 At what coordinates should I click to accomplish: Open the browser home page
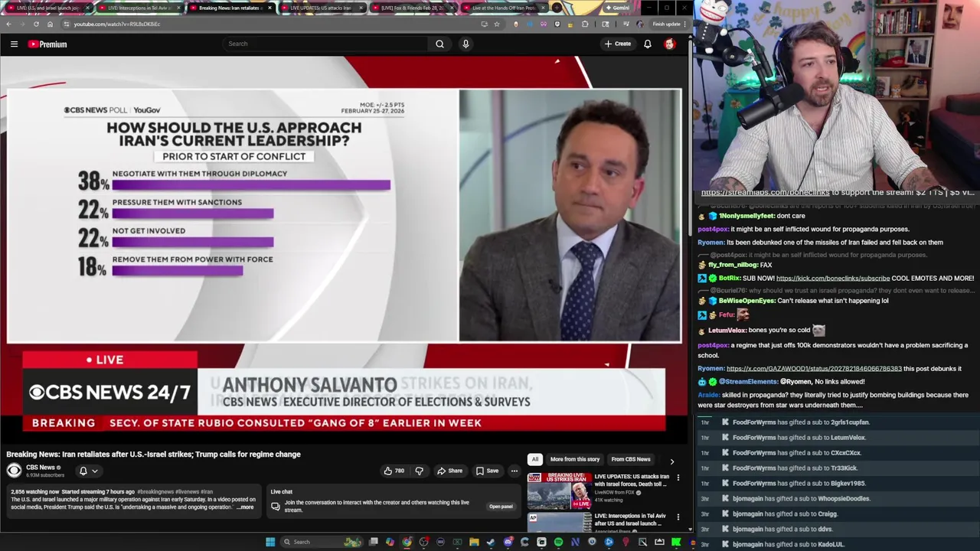pyautogui.click(x=50, y=24)
